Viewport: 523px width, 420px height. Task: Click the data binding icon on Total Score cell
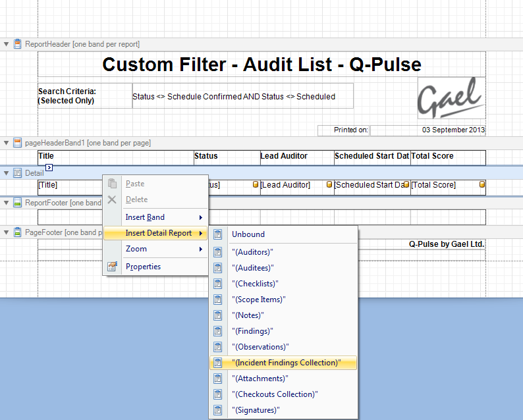[482, 184]
